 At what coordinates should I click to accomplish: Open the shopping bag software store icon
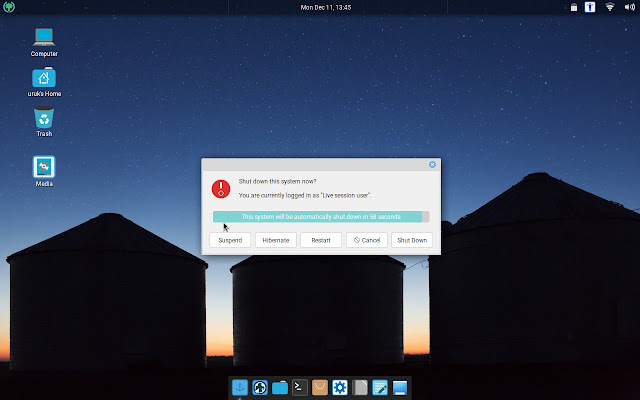[320, 387]
